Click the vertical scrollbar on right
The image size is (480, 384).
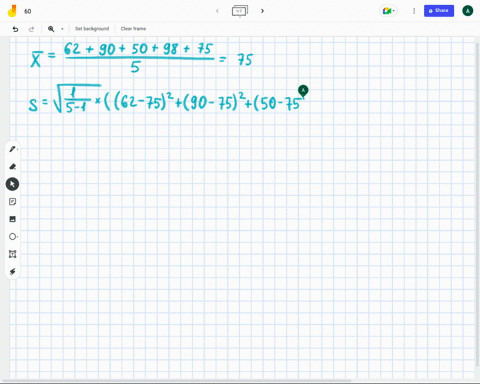pos(477,203)
